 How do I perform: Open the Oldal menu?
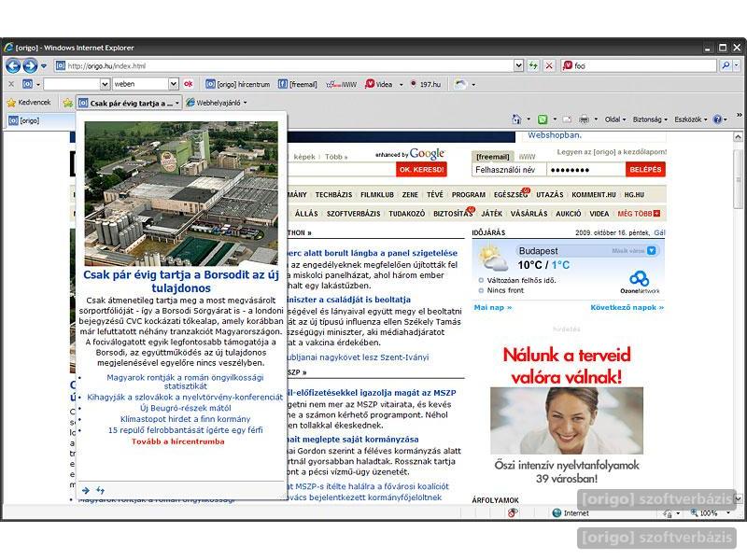coord(615,119)
